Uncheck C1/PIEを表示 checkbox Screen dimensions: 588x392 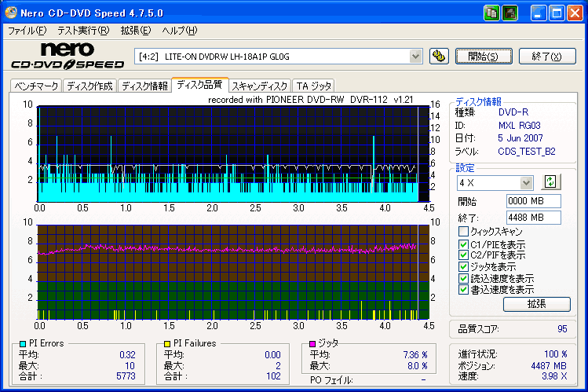click(463, 244)
